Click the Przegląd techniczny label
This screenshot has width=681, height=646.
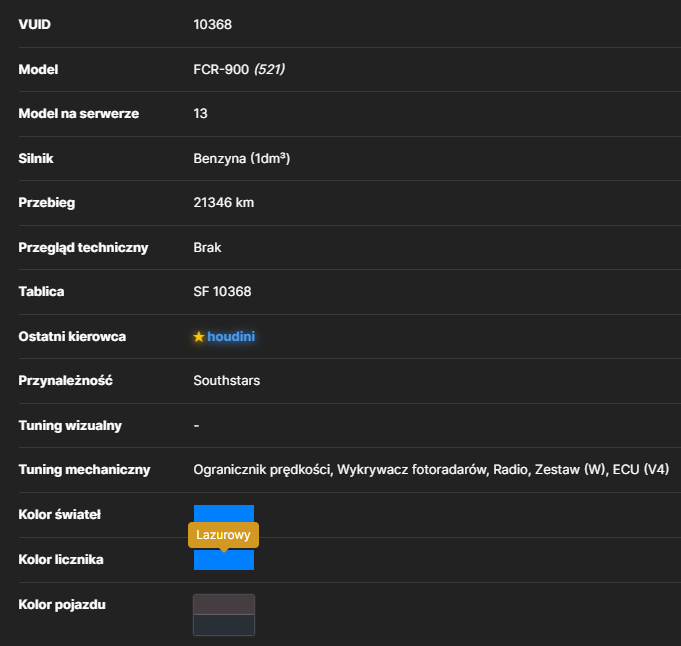pyautogui.click(x=83, y=248)
